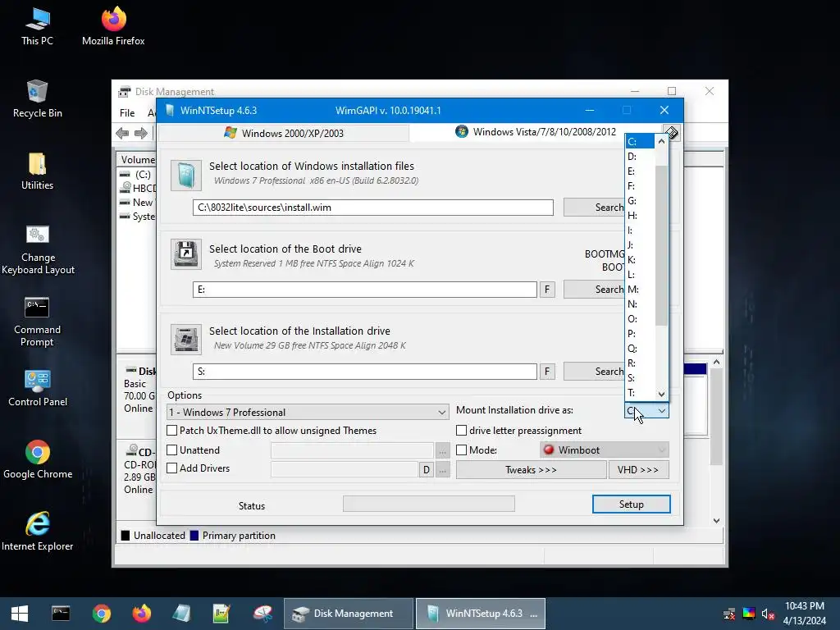Click the Forward arrow in Disk Management
The image size is (840, 630).
[141, 133]
